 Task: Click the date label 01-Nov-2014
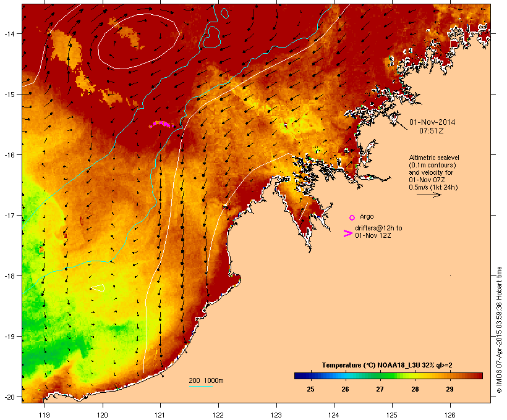(x=432, y=122)
